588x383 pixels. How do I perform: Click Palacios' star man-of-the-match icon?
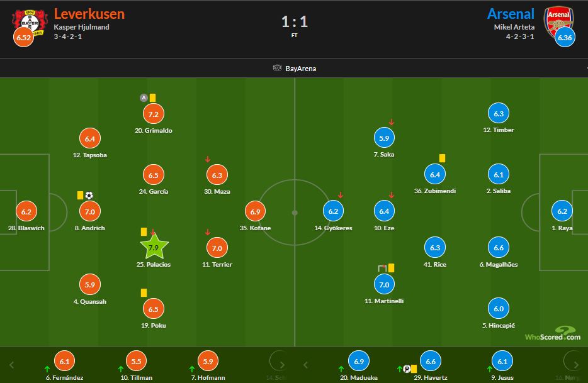click(154, 247)
